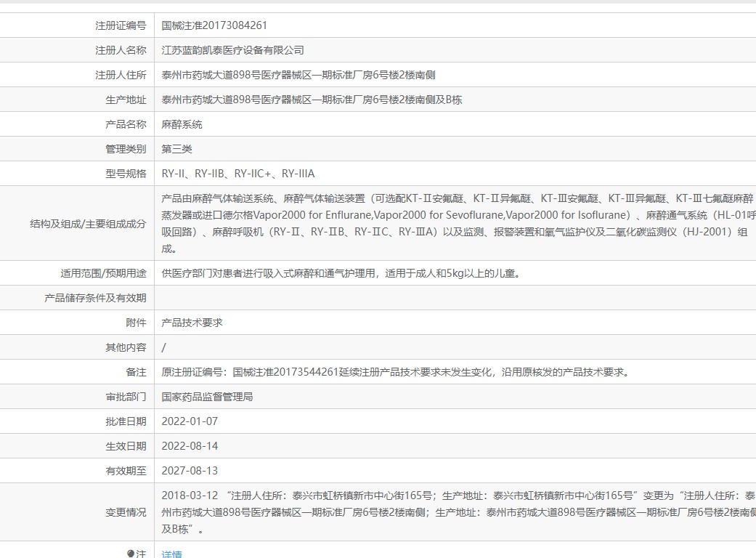Click the remarks text with 国械注准20173544261
The image size is (756, 558).
tap(397, 372)
